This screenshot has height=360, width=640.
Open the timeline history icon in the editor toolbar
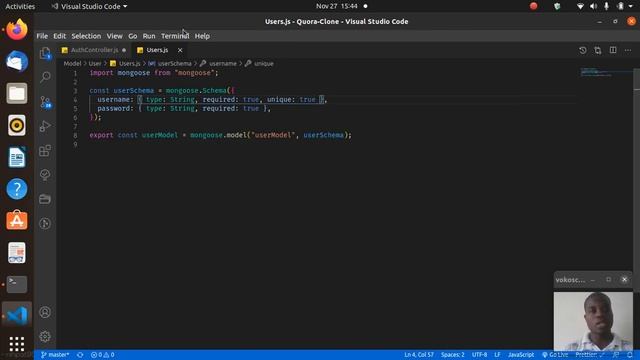(582, 50)
